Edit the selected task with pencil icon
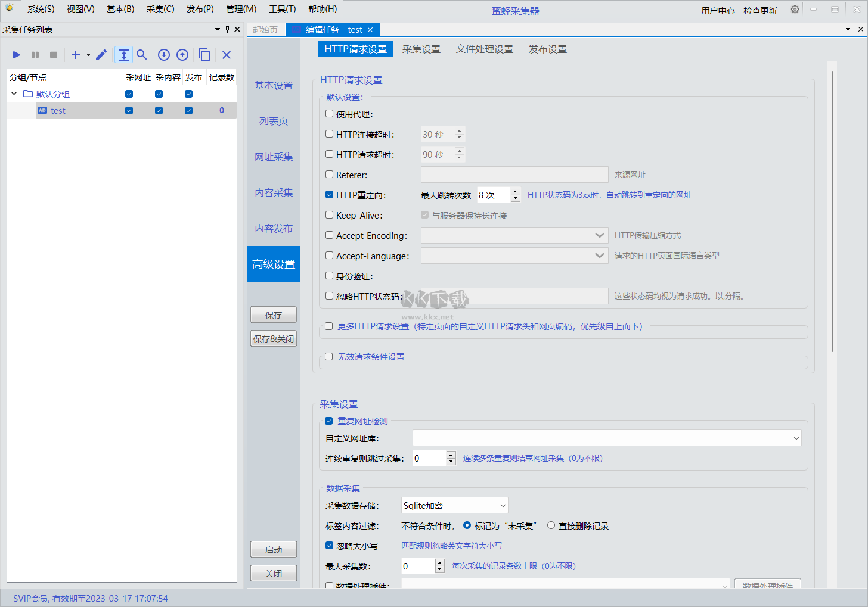868x607 pixels. point(100,55)
